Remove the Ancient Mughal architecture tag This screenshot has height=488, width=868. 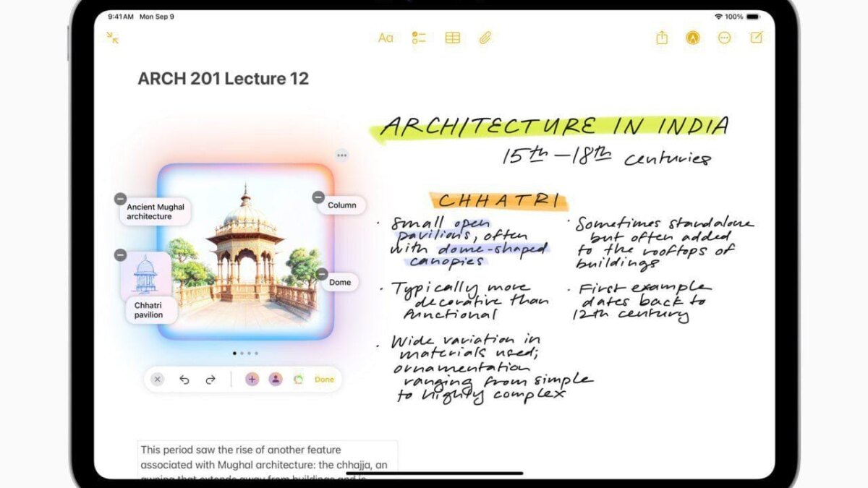(x=121, y=199)
